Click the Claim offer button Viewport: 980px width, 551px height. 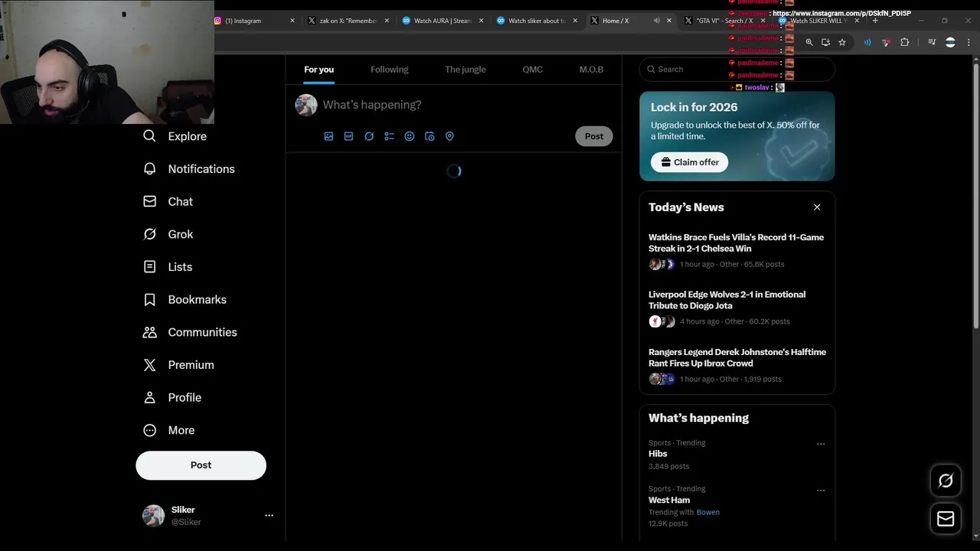690,162
